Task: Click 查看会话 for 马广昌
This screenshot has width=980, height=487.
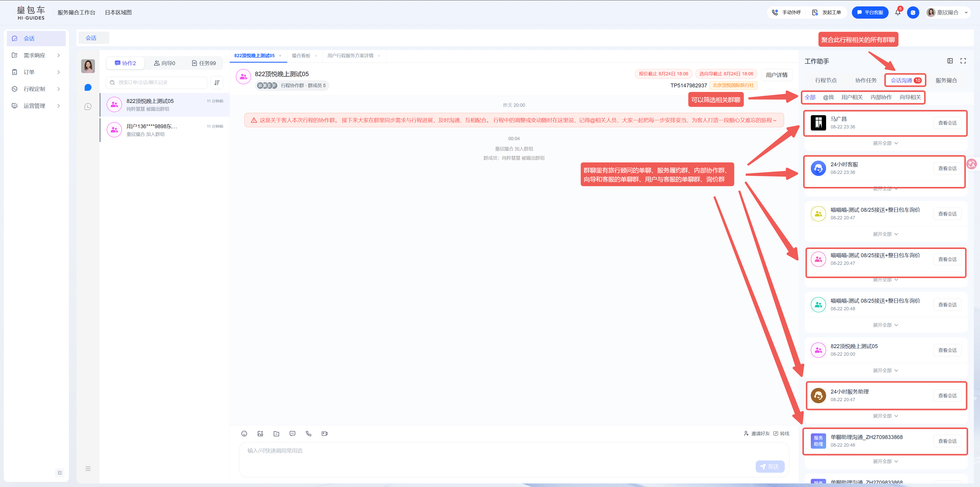Action: pos(947,123)
